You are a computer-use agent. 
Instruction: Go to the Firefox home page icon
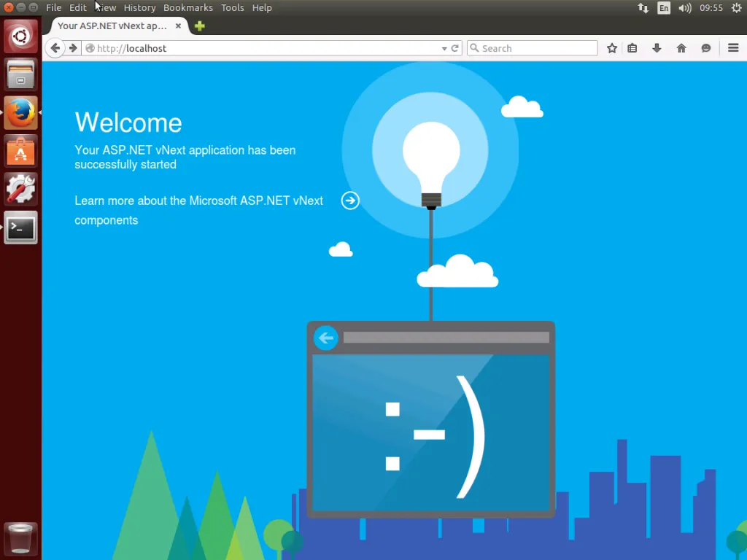(x=681, y=48)
